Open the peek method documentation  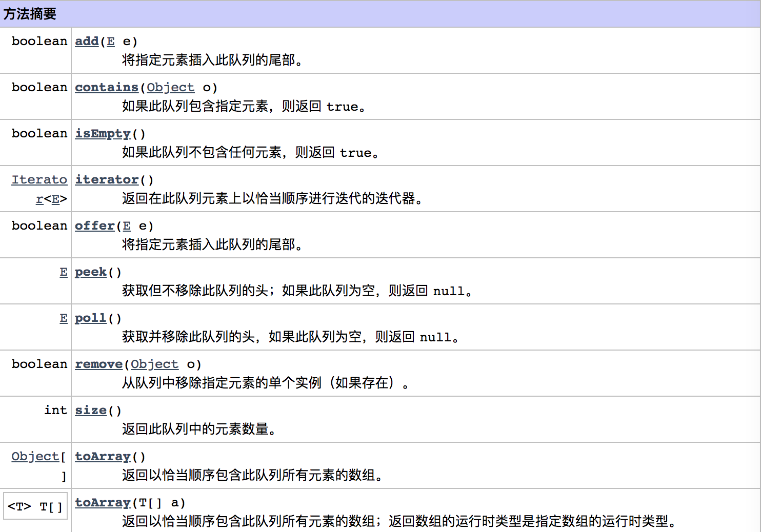90,272
